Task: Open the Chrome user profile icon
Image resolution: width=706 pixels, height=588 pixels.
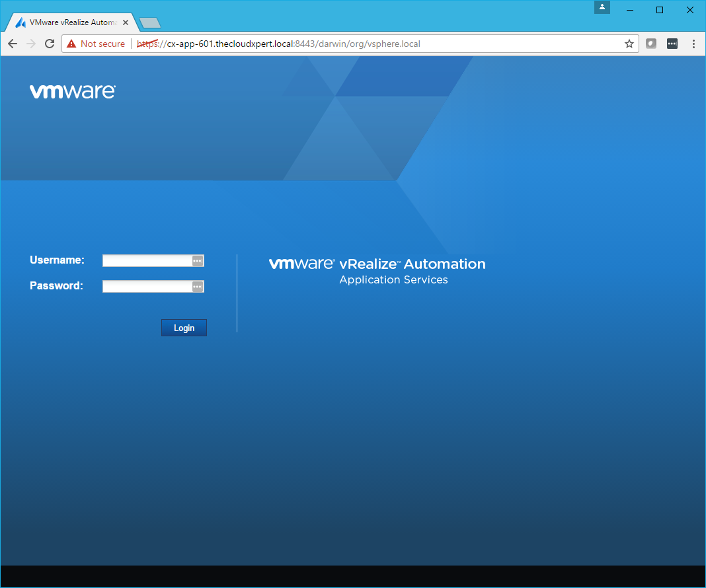Action: tap(602, 7)
